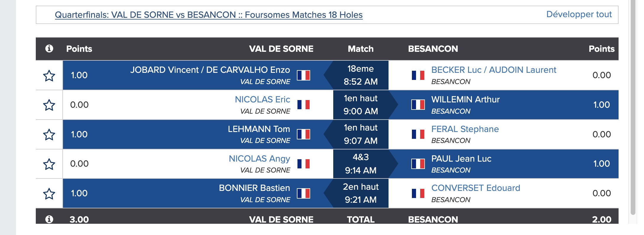644x235 pixels.
Task: Click star icon beside NICOLAS Angy match
Action: 49,164
